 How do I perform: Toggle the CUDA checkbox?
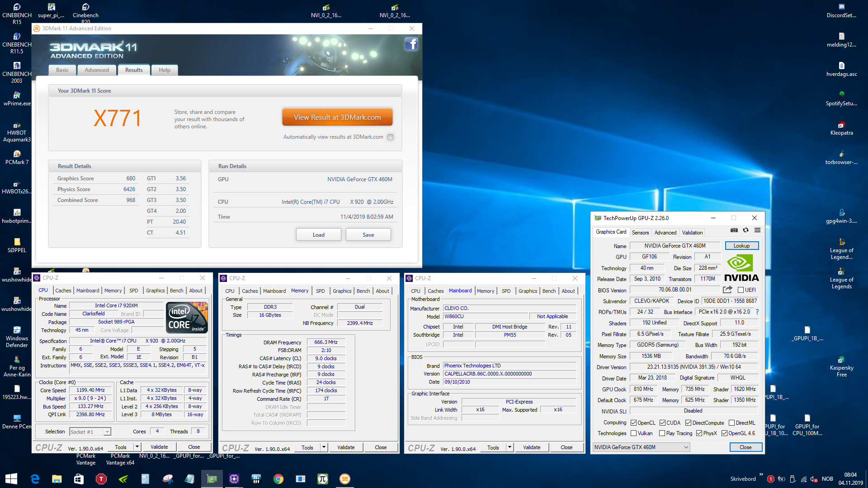(x=662, y=423)
